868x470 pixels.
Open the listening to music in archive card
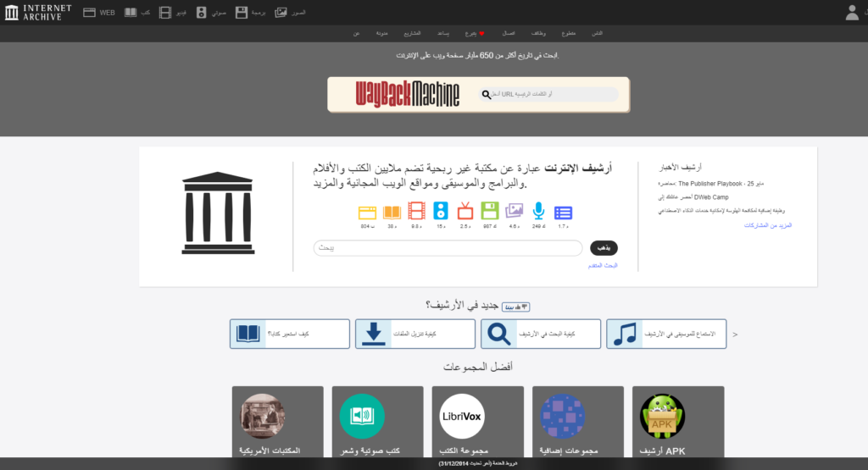666,334
